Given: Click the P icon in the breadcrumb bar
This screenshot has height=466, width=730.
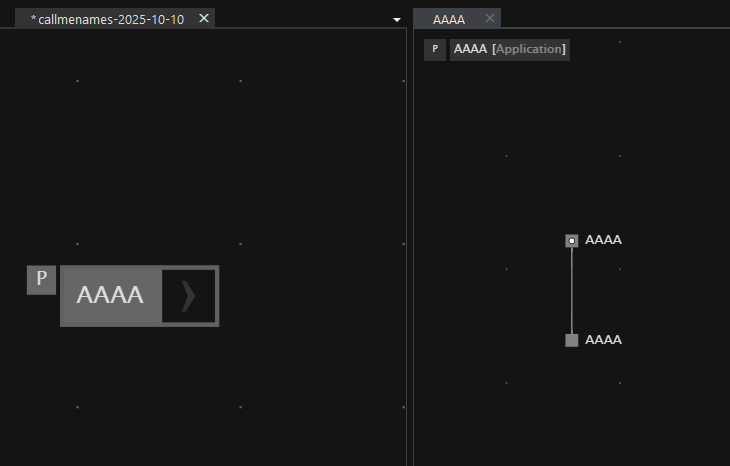Looking at the screenshot, I should 435,50.
